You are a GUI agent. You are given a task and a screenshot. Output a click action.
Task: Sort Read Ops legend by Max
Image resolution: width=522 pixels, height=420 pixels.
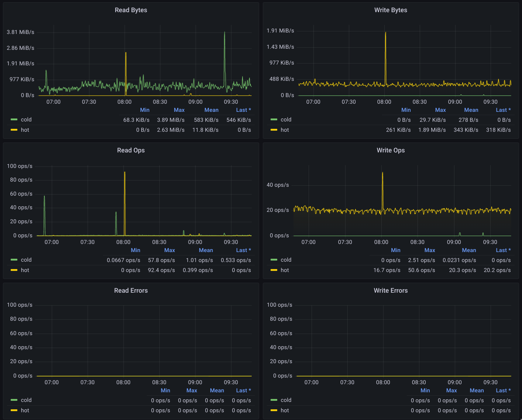pos(169,250)
